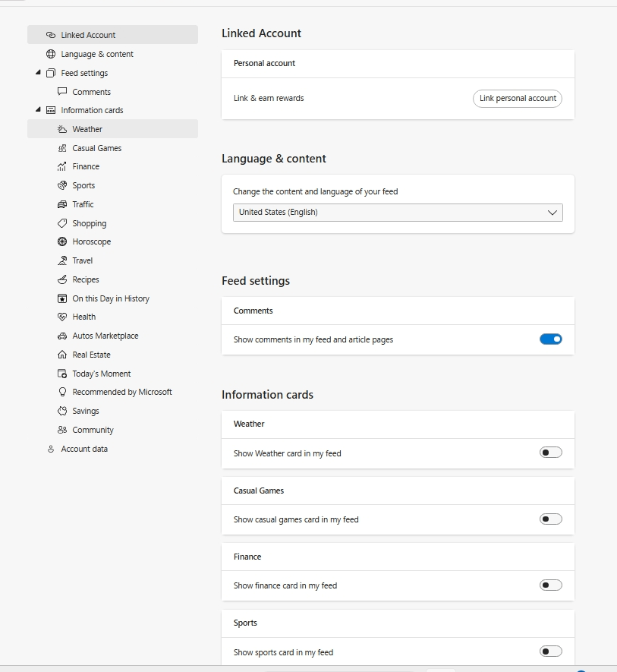This screenshot has height=672, width=617.
Task: Click the globe icon beside Language & content
Action: click(51, 54)
